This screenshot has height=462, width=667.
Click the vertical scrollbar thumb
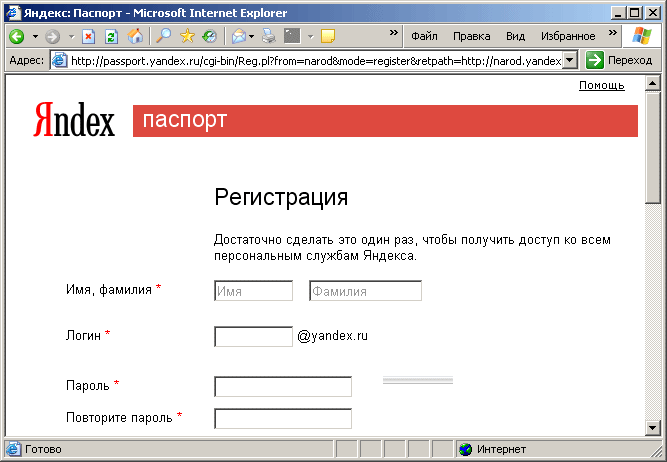point(653,148)
